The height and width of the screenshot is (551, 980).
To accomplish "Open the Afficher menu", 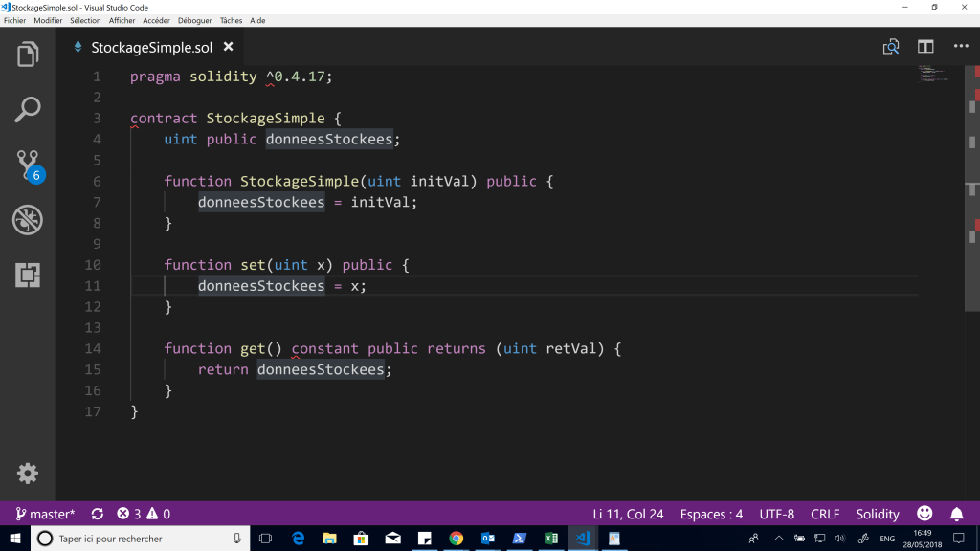I will click(122, 21).
